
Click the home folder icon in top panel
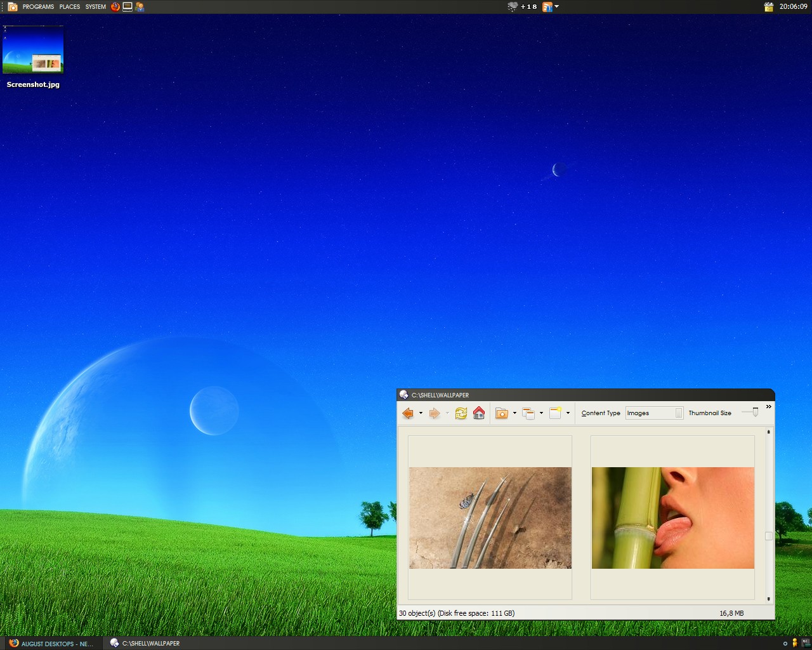(x=12, y=6)
